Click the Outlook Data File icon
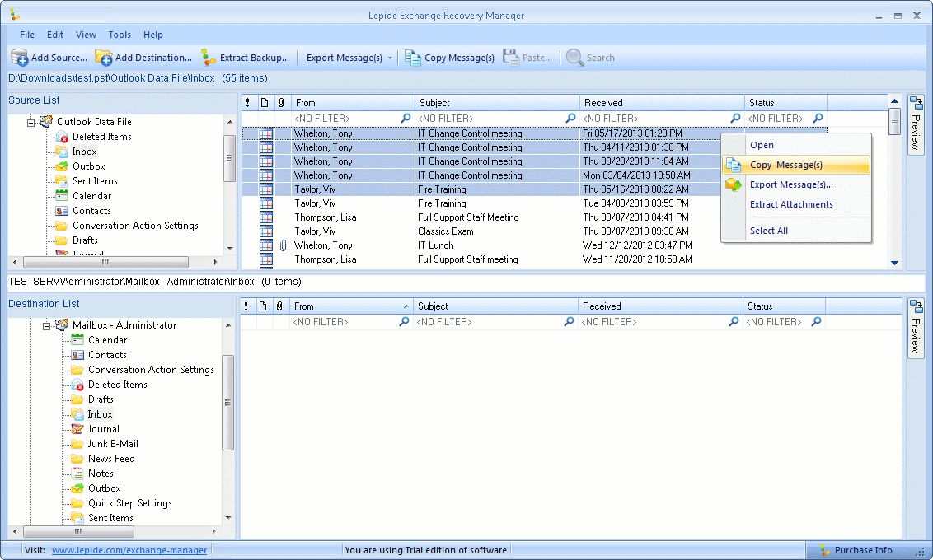This screenshot has height=560, width=933. pos(46,121)
